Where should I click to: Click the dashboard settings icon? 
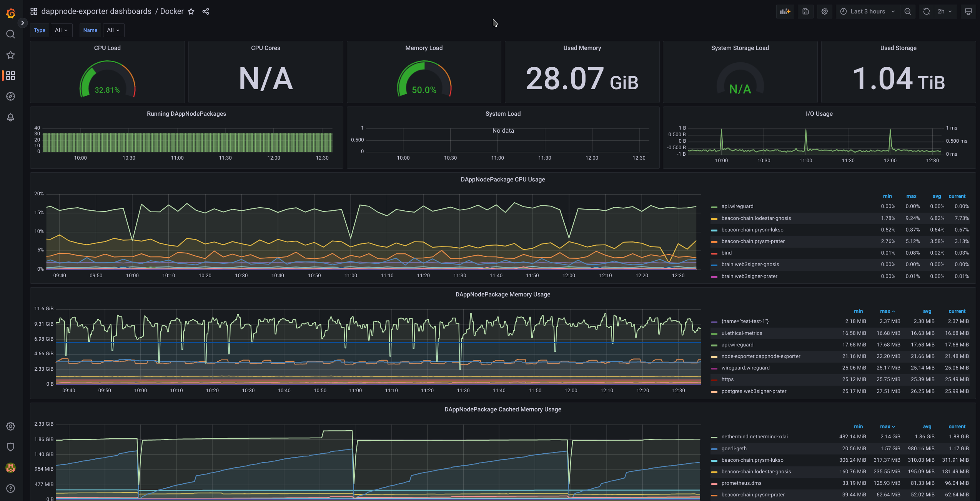point(825,12)
